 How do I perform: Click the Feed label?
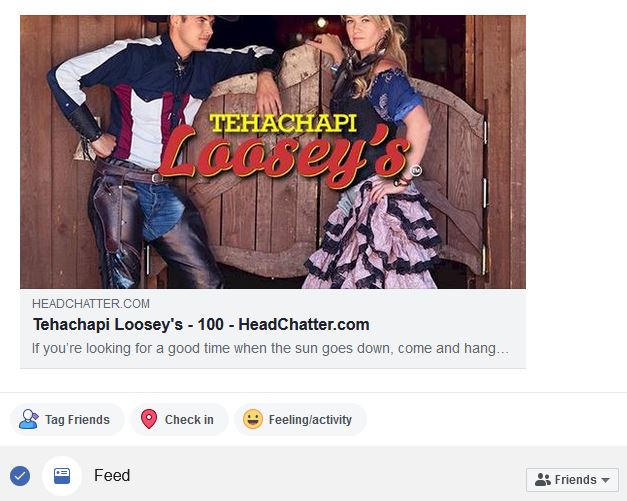click(112, 476)
